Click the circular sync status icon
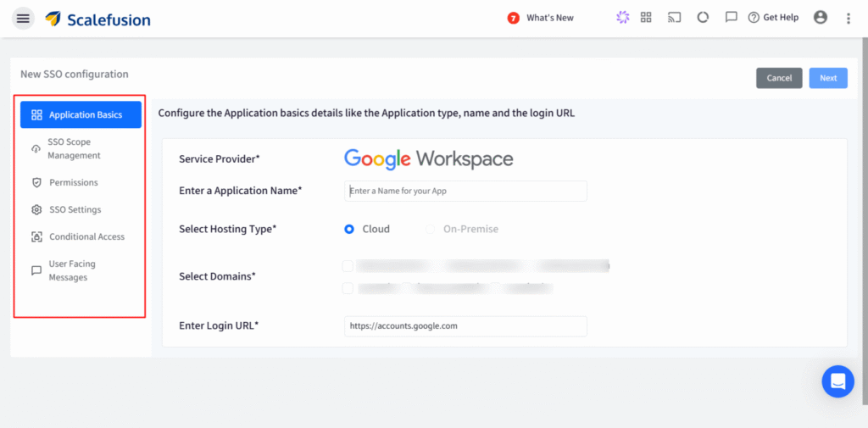 703,18
